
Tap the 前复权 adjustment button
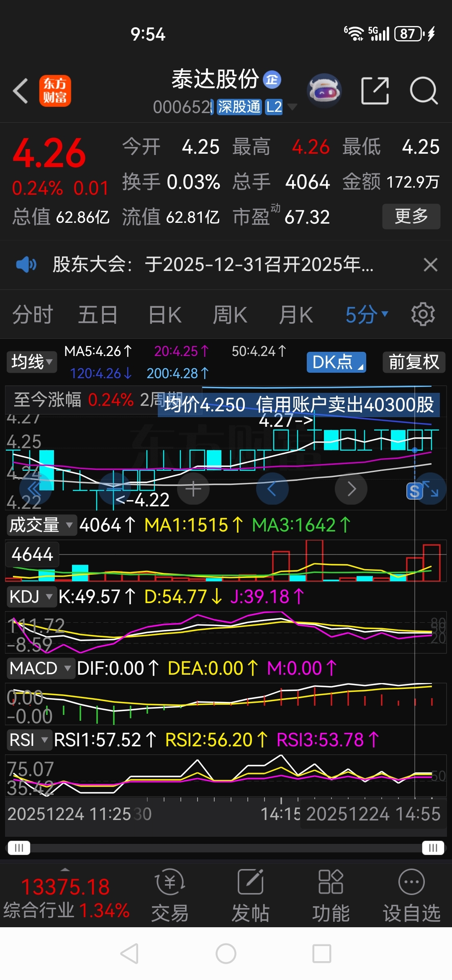coord(414,362)
